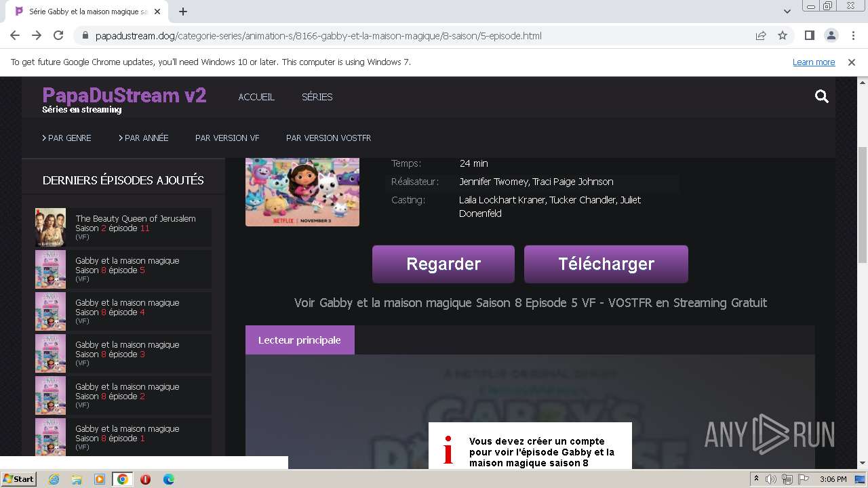This screenshot has width=868, height=488.
Task: Click the Regarder button
Action: click(x=443, y=264)
